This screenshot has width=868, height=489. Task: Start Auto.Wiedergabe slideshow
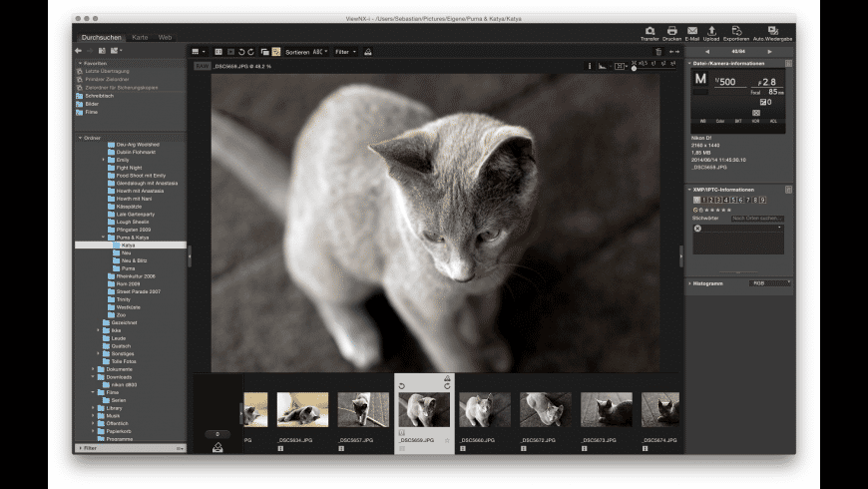773,31
